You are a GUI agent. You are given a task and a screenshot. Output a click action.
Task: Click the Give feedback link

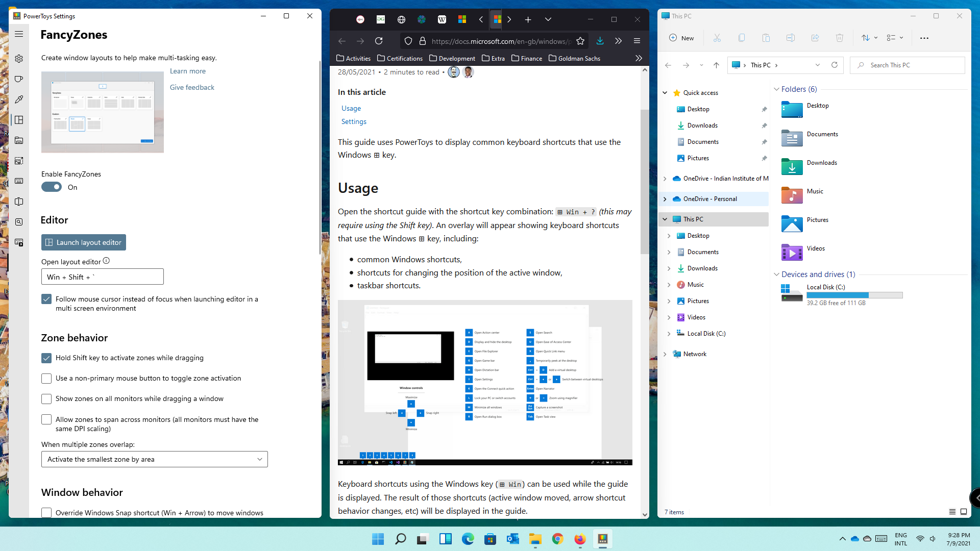point(192,87)
